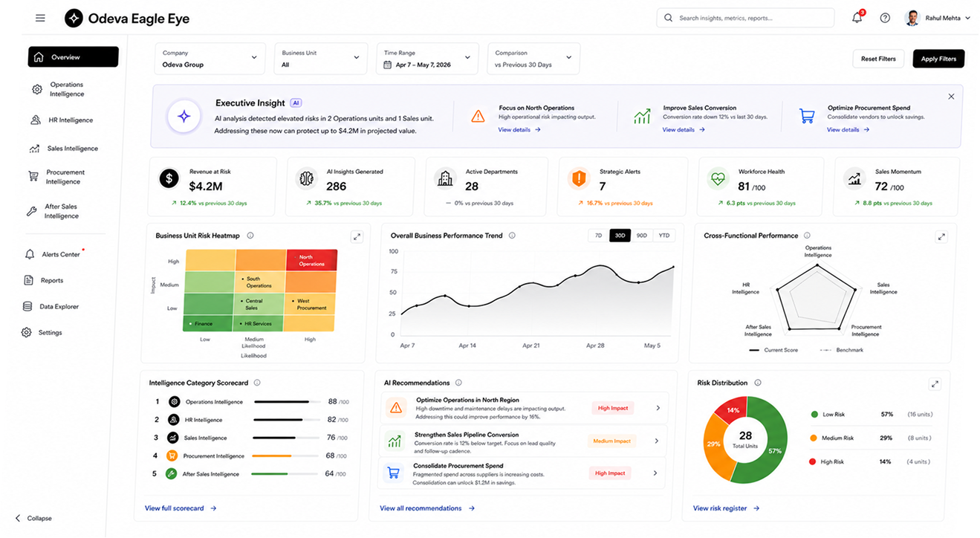Switch trend chart to 90D

tap(642, 236)
